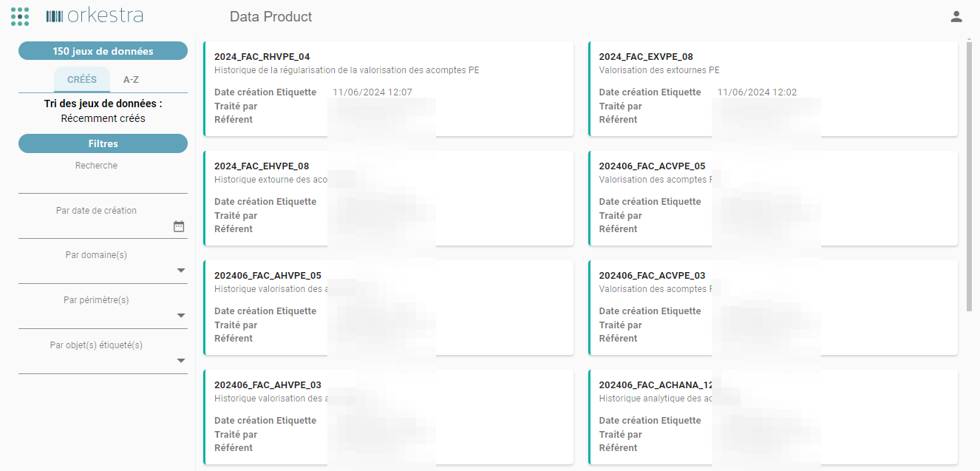This screenshot has height=471, width=980.
Task: Open the apps grid menu icon
Action: point(20,16)
